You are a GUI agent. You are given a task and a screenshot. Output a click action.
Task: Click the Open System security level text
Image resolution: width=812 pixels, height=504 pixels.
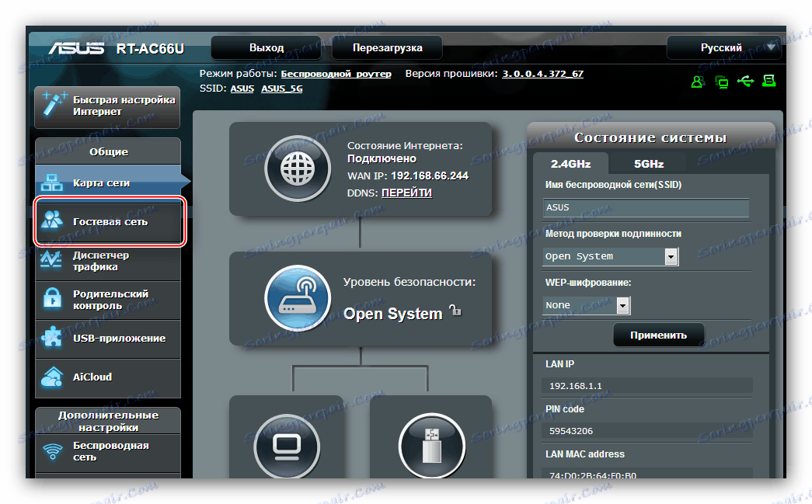click(x=392, y=314)
